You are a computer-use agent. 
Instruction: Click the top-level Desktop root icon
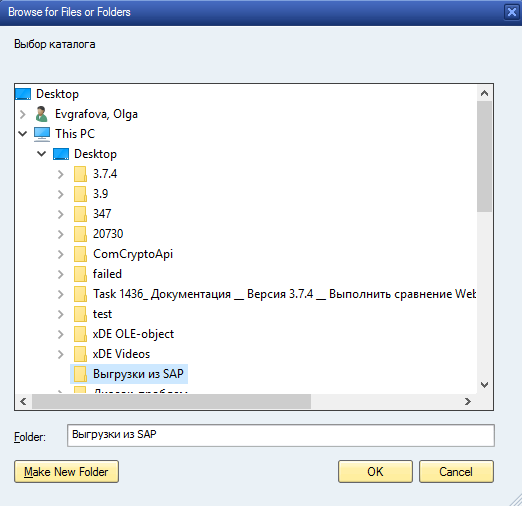[23, 94]
